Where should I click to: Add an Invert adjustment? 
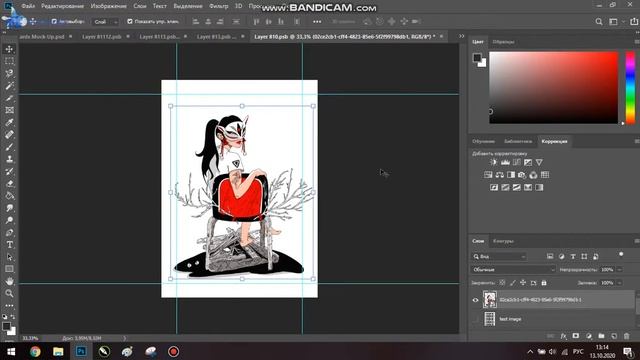494,187
